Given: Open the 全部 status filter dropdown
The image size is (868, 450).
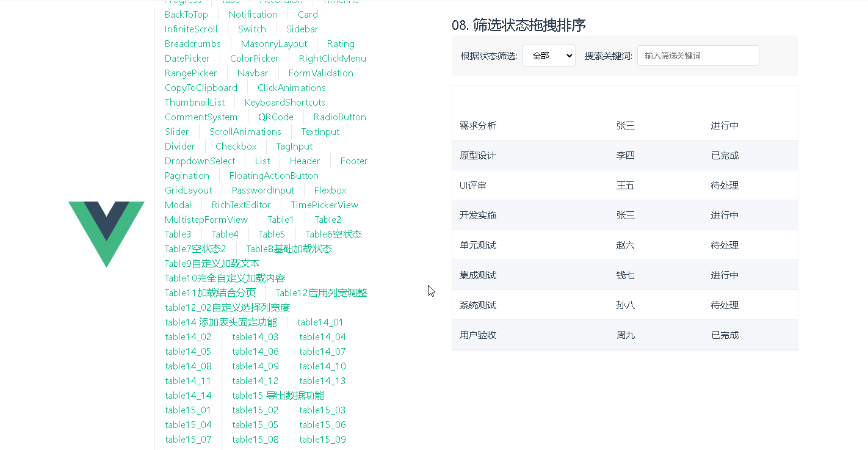Looking at the screenshot, I should click(x=548, y=55).
